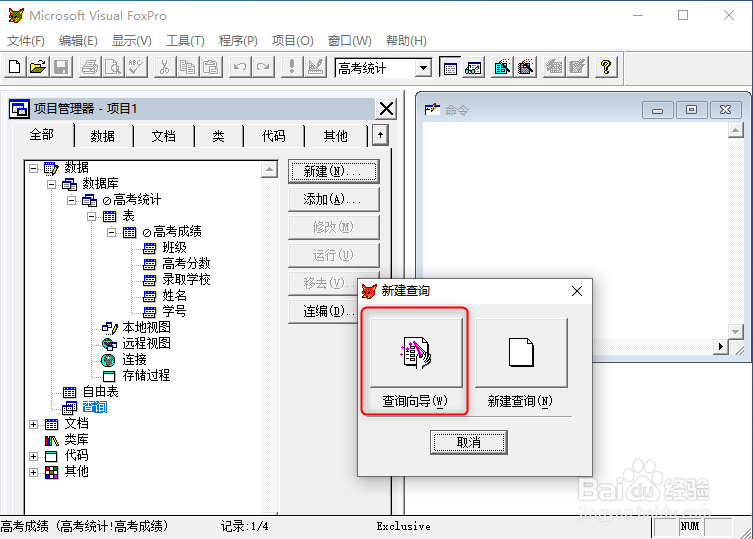753x539 pixels.
Task: Collapse Project Manager with the up-arrow button
Action: coord(380,135)
